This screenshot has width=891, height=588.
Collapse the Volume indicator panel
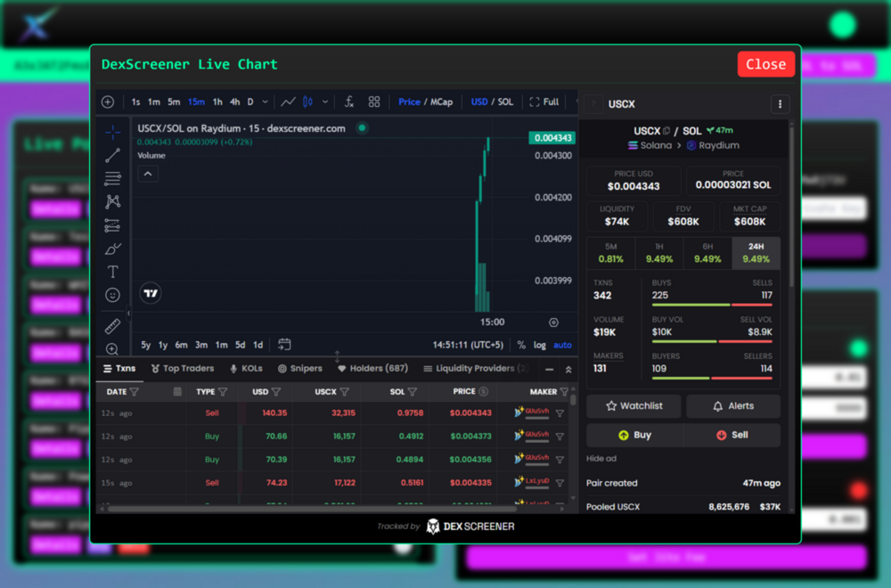(x=147, y=174)
